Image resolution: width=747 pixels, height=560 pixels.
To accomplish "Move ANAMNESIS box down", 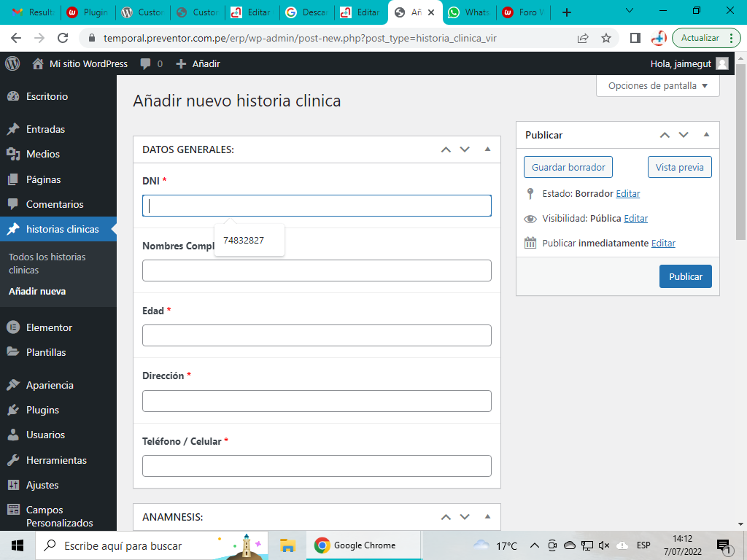I will 465,517.
